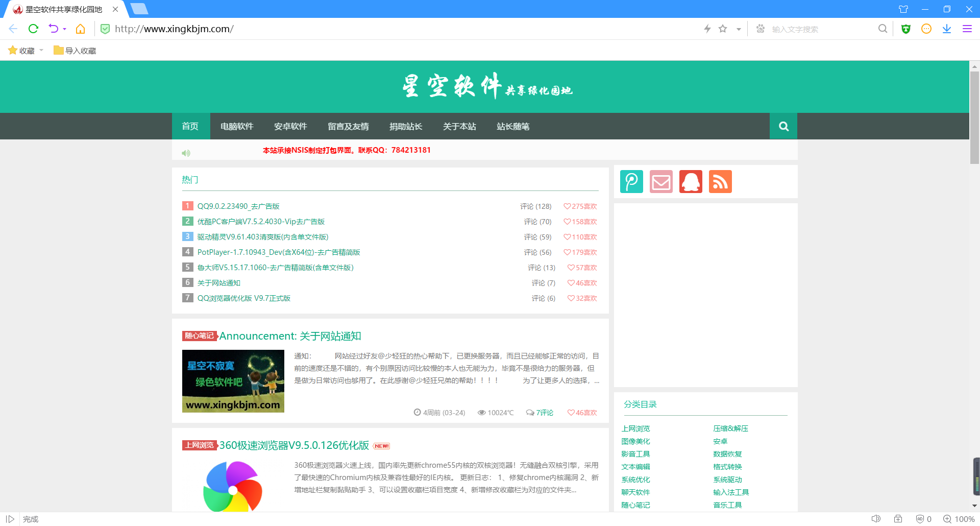Open 压缩&解压 category link
The height and width of the screenshot is (526, 980).
click(x=730, y=428)
